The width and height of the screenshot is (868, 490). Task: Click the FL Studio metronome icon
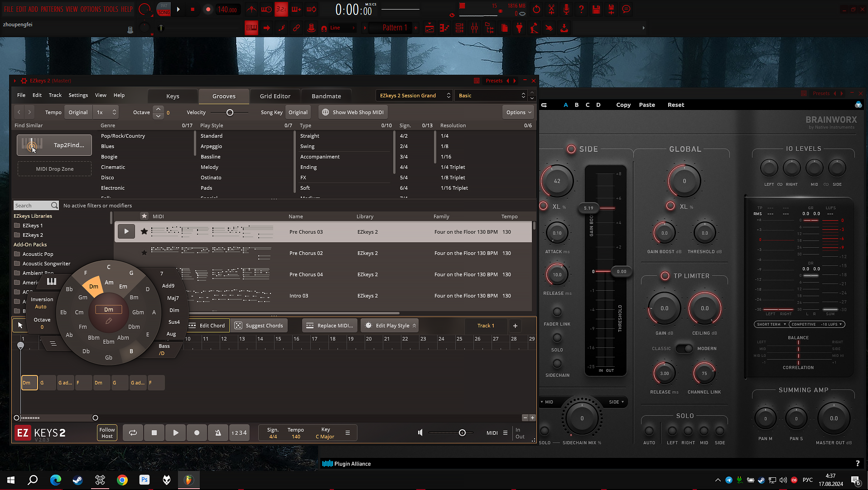pyautogui.click(x=251, y=9)
